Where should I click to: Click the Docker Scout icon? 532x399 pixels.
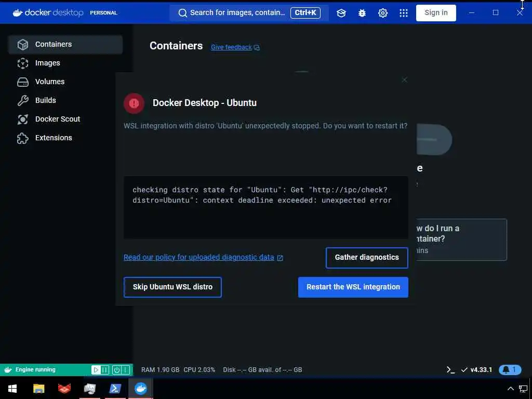coord(23,119)
